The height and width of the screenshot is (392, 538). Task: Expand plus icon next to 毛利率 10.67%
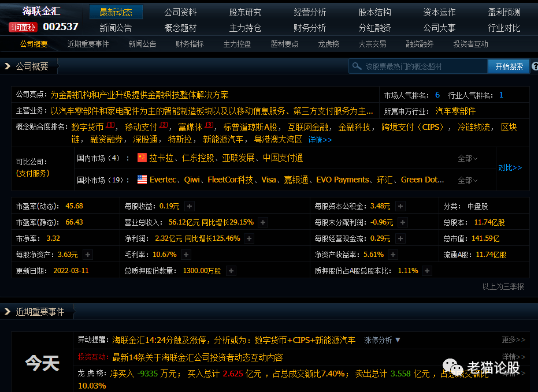pos(186,255)
